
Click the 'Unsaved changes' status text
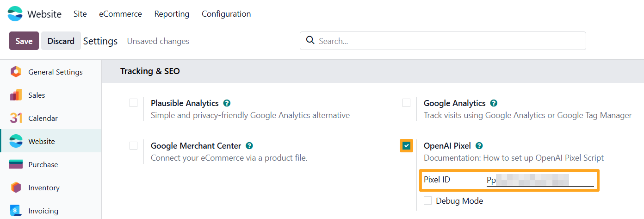[x=158, y=41]
